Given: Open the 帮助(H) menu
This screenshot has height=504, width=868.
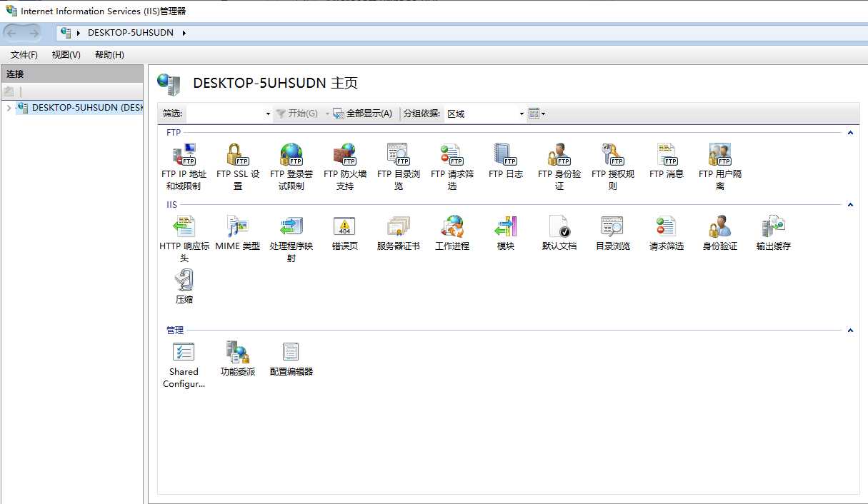Looking at the screenshot, I should click(x=109, y=55).
